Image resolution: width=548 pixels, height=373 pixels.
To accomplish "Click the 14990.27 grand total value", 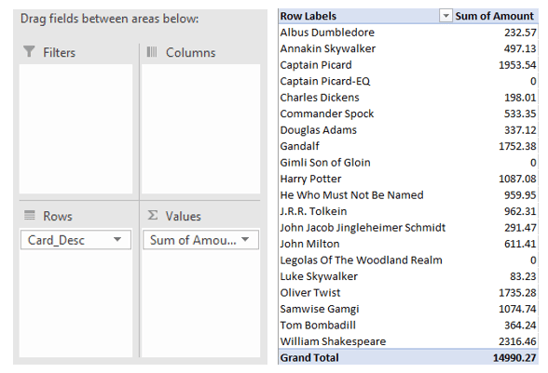I will 514,357.
